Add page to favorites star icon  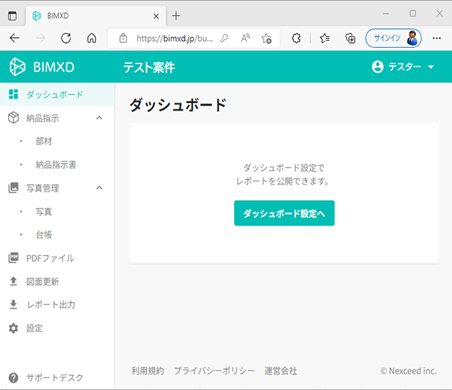(x=267, y=39)
